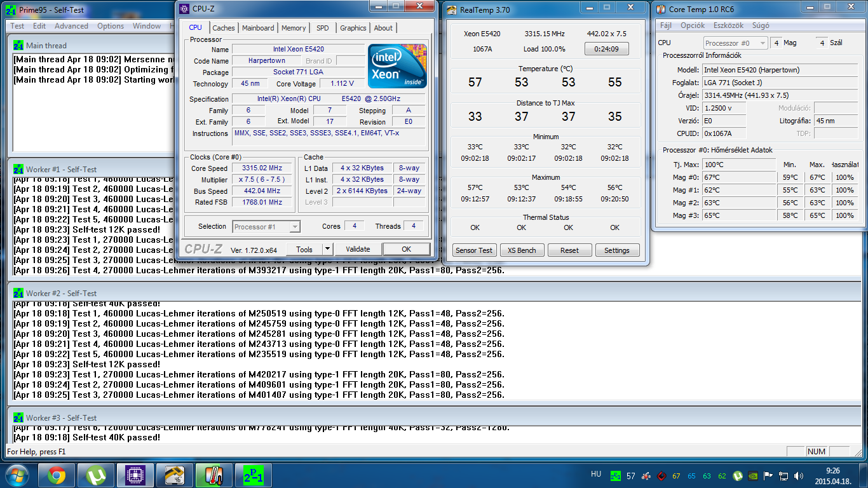Click the Worker #2 window icon
Screen dimensions: 868x488
pyautogui.click(x=18, y=294)
